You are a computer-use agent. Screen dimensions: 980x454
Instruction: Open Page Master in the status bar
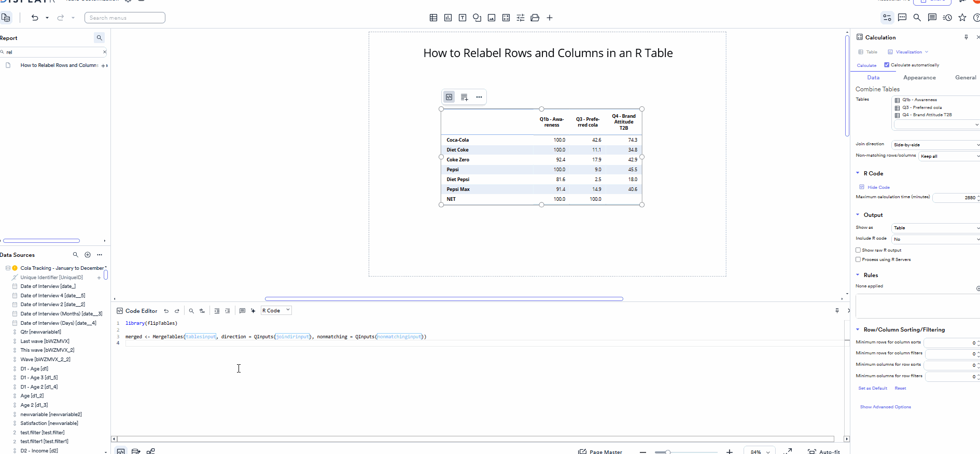[600, 451]
